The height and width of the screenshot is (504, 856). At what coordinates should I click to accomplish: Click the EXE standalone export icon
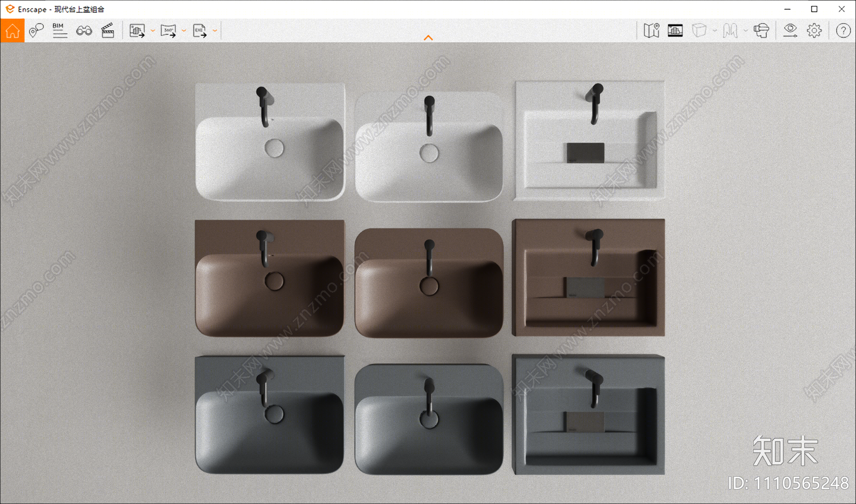point(200,31)
